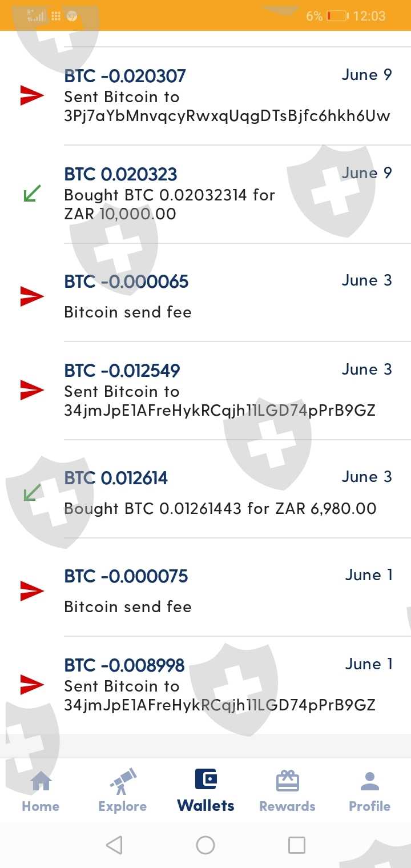Click red send arrow beside BTC -0.000075
Screen dimensions: 411x868
coord(32,590)
